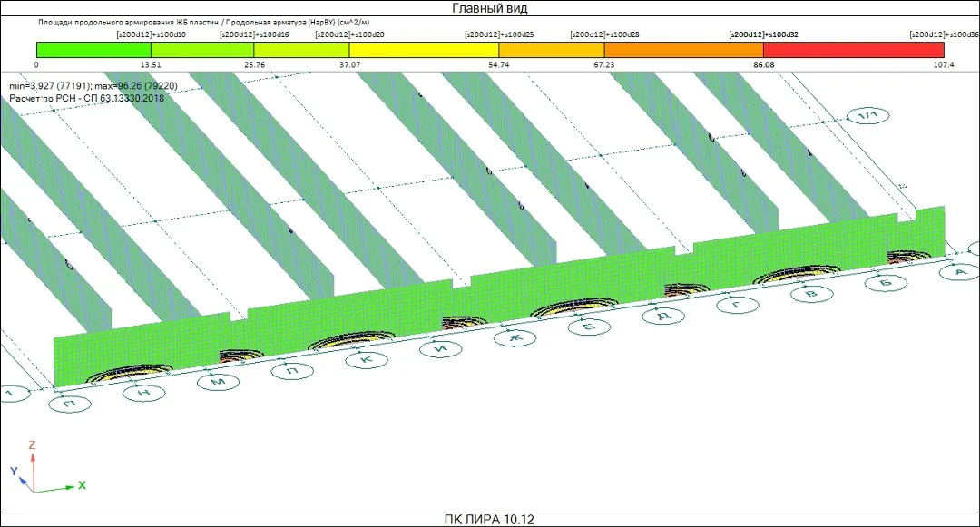Click the reinforcement label [s200d12]+s100d20
This screenshot has height=527, width=980.
(349, 35)
